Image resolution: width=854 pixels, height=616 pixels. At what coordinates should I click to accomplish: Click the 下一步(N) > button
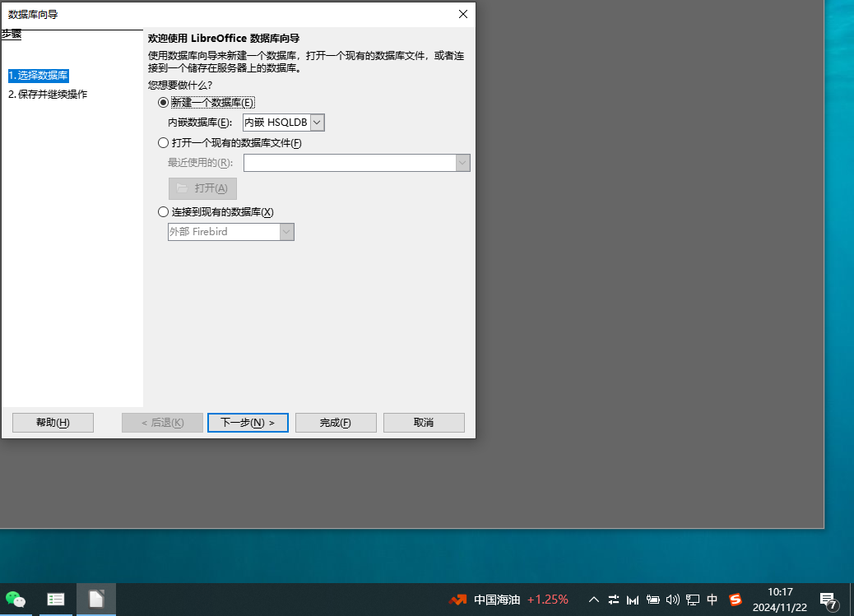click(248, 423)
